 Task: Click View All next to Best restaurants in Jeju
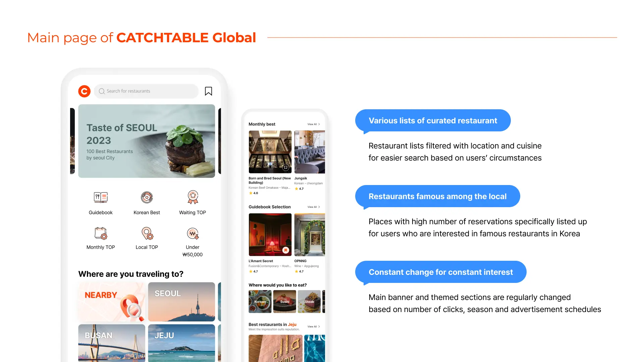pos(314,326)
